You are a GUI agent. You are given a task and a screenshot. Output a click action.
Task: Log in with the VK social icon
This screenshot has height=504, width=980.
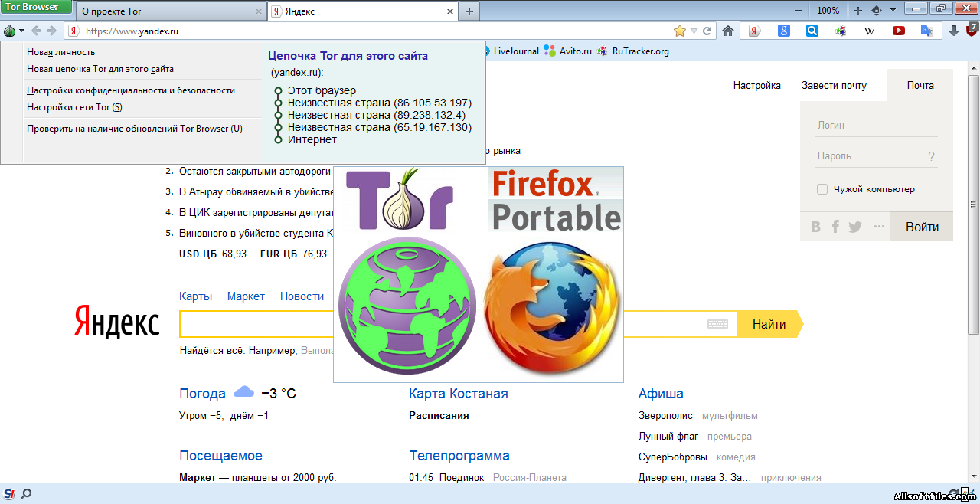815,227
